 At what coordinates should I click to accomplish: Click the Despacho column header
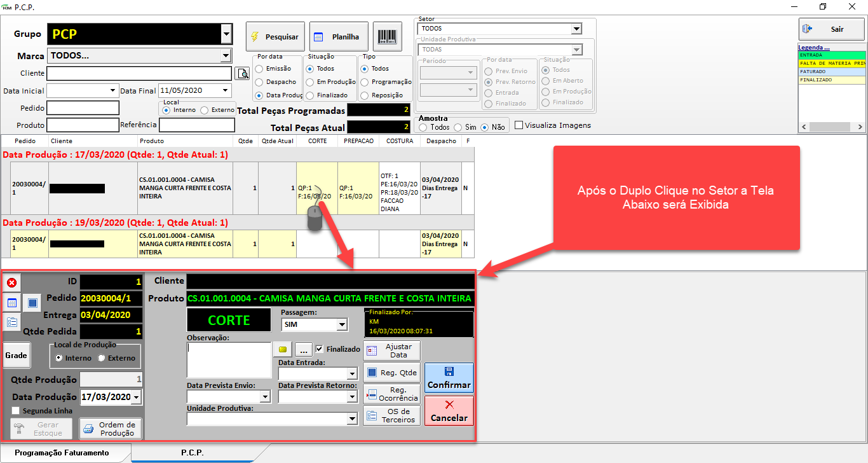pyautogui.click(x=441, y=141)
